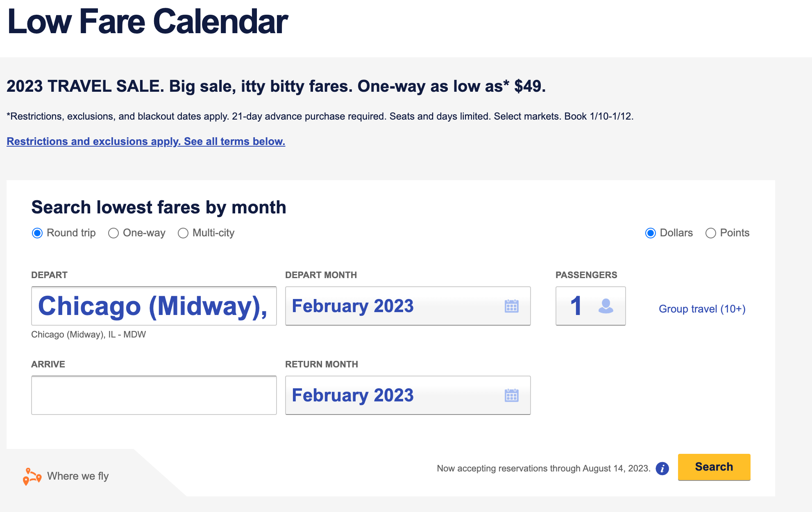Select the Round trip radio button
The height and width of the screenshot is (512, 812).
click(37, 232)
